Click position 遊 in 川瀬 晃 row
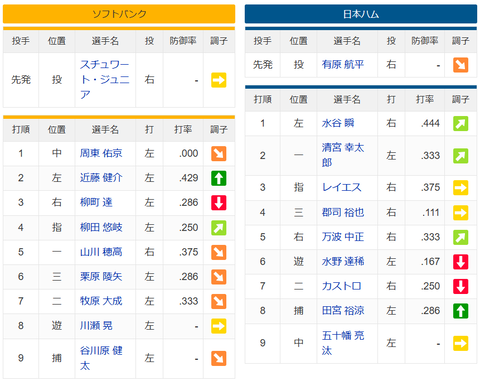This screenshot has height=381, width=480. (57, 326)
